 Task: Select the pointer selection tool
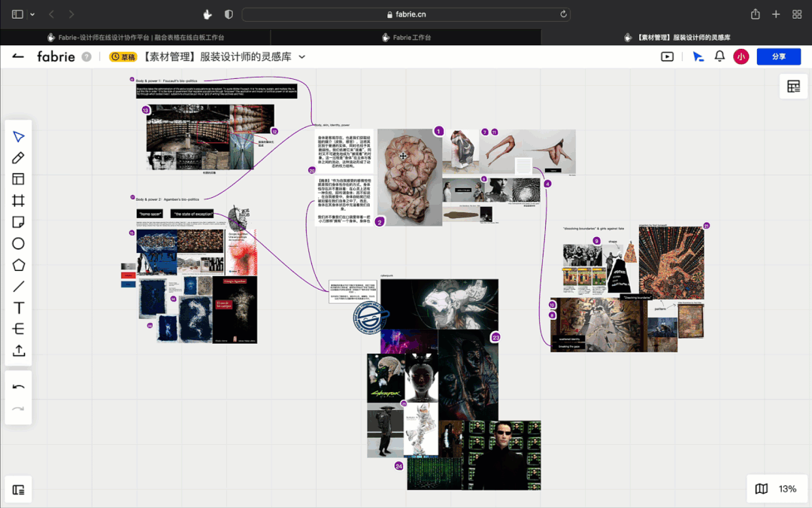pyautogui.click(x=19, y=136)
